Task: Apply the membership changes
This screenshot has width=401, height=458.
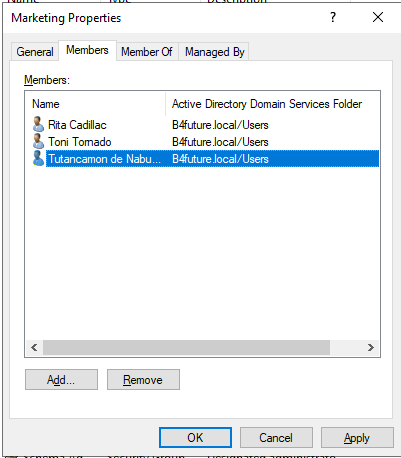Action: click(357, 438)
